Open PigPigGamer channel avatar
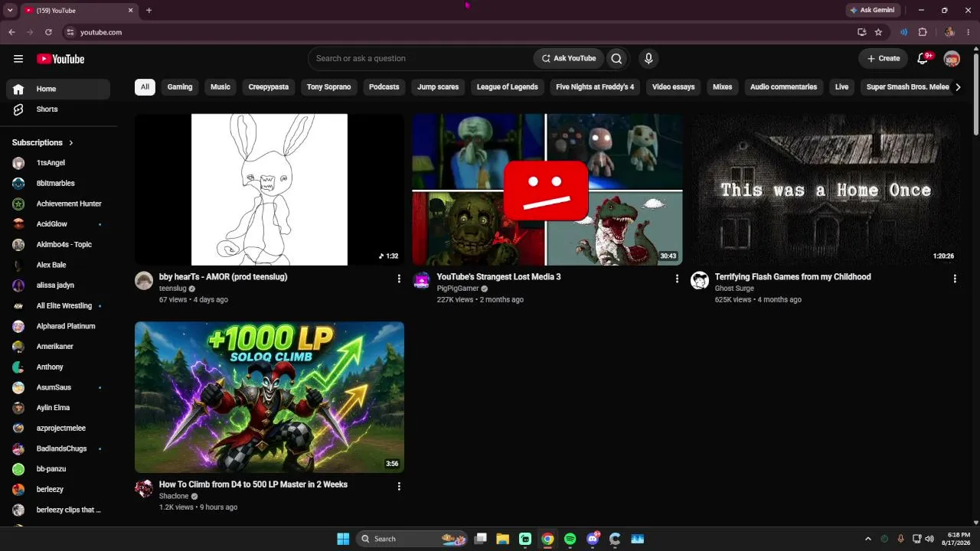Image resolution: width=980 pixels, height=551 pixels. pyautogui.click(x=422, y=280)
